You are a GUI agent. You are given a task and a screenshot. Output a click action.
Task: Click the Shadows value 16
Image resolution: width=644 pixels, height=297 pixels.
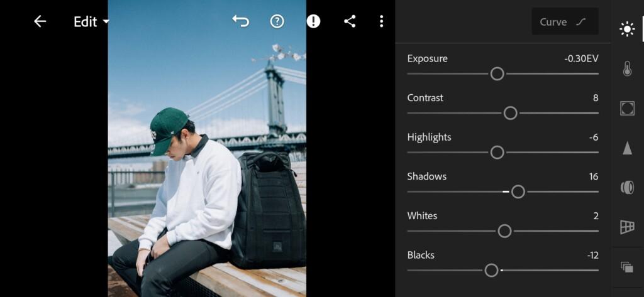coord(594,177)
